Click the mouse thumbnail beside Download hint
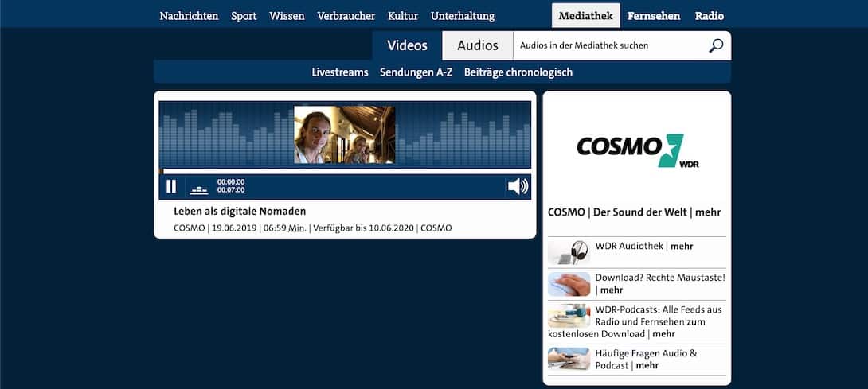Screen dimensions: 868x389 click(x=569, y=285)
